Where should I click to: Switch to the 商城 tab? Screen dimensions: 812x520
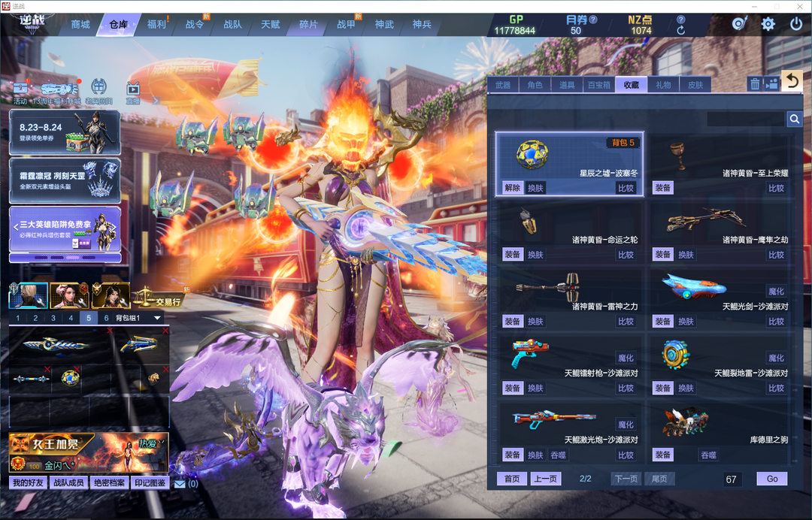click(x=80, y=24)
